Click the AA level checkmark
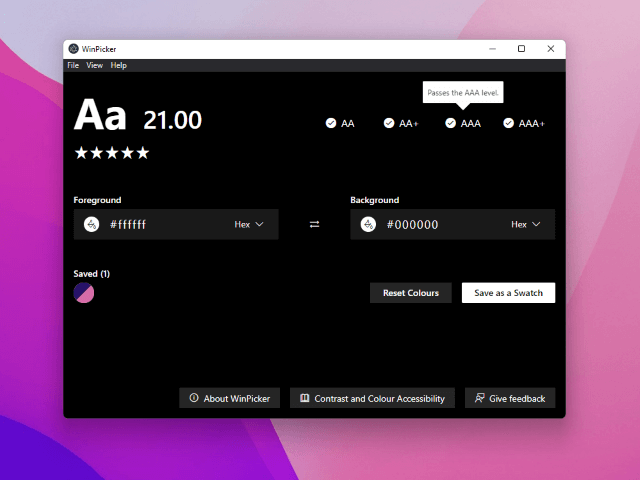 pyautogui.click(x=331, y=123)
